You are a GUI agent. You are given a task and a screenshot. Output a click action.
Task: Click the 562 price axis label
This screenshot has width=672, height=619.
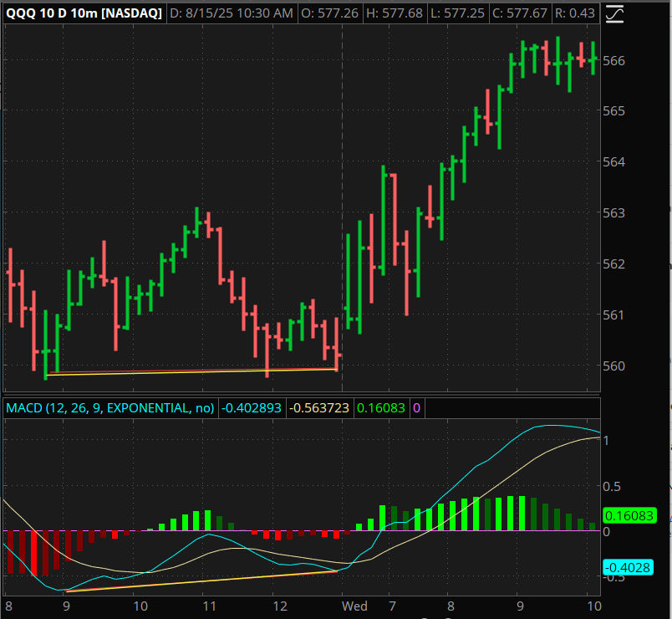point(613,263)
